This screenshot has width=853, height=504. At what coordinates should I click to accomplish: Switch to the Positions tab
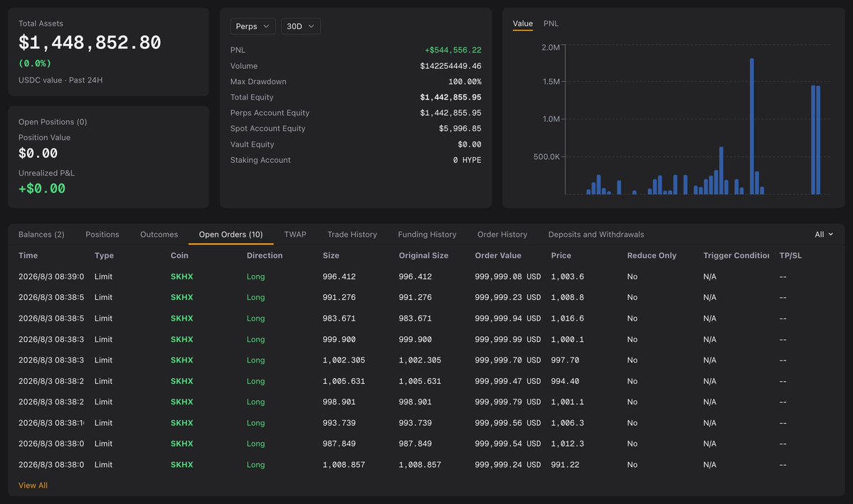[102, 235]
